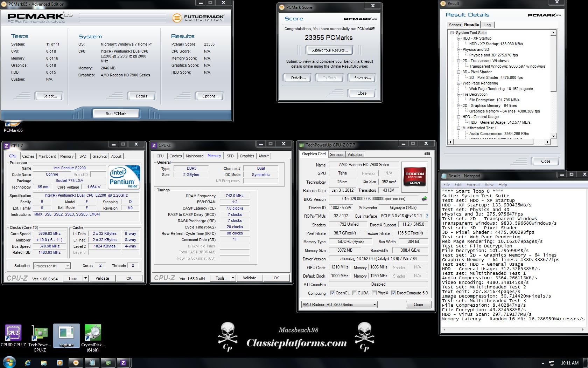Switch to GPU-Z via its taskbar button
Screen dimensions: 588x368
pyautogui.click(x=108, y=363)
